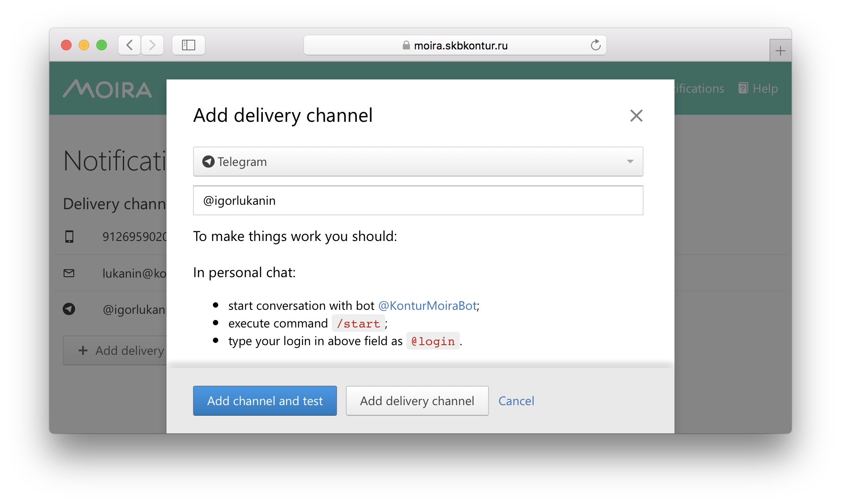Click the Telegram username input field
This screenshot has width=841, height=504.
417,201
